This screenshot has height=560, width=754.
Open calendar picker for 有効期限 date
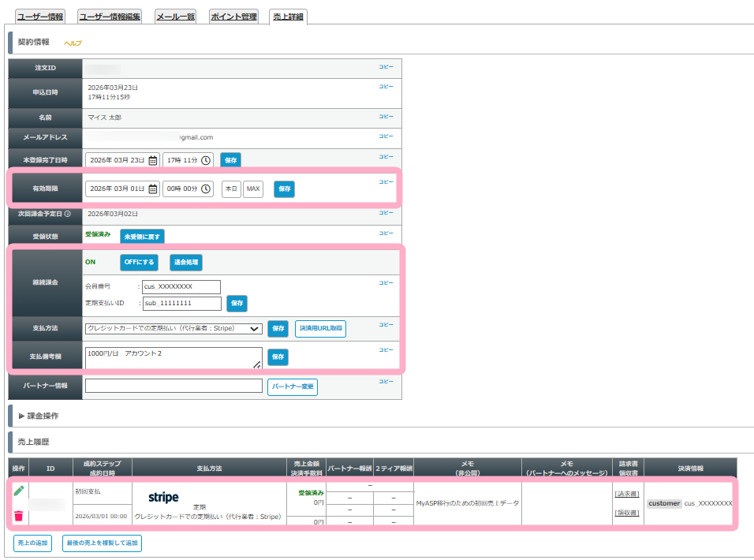click(x=153, y=189)
